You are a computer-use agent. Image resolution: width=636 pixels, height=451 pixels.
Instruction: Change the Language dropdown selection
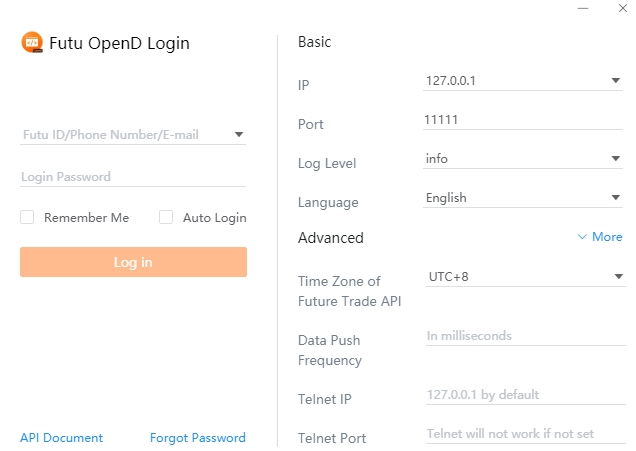click(x=616, y=198)
